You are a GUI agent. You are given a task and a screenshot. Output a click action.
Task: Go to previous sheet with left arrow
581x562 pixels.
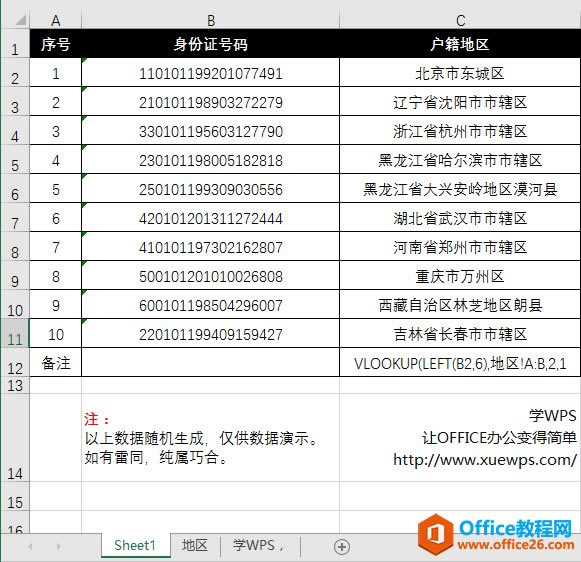[30, 546]
